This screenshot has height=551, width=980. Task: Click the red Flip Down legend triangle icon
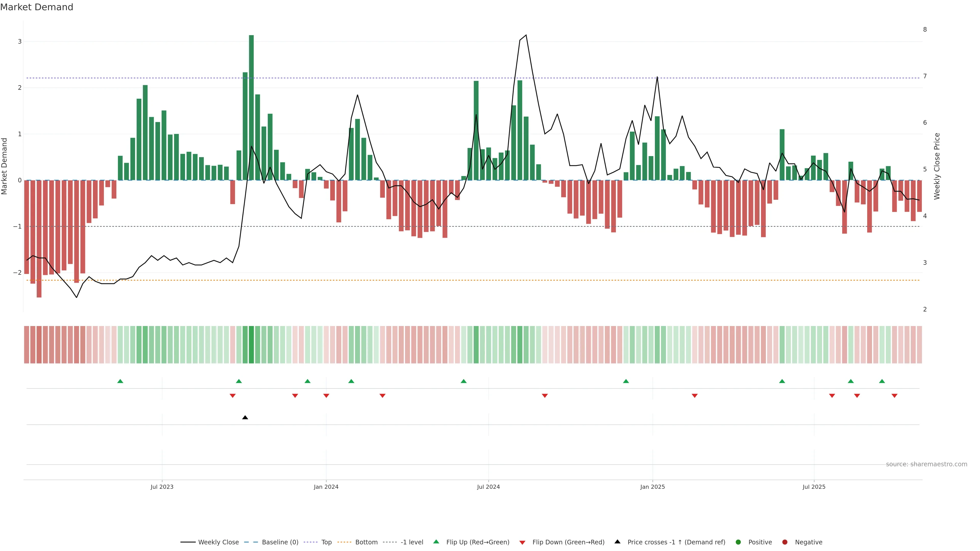tap(522, 542)
